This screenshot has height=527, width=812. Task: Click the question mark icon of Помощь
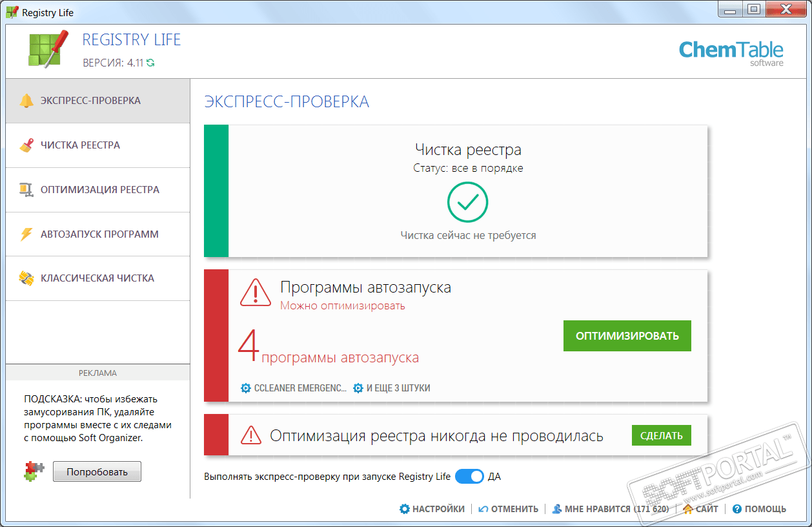click(x=737, y=509)
